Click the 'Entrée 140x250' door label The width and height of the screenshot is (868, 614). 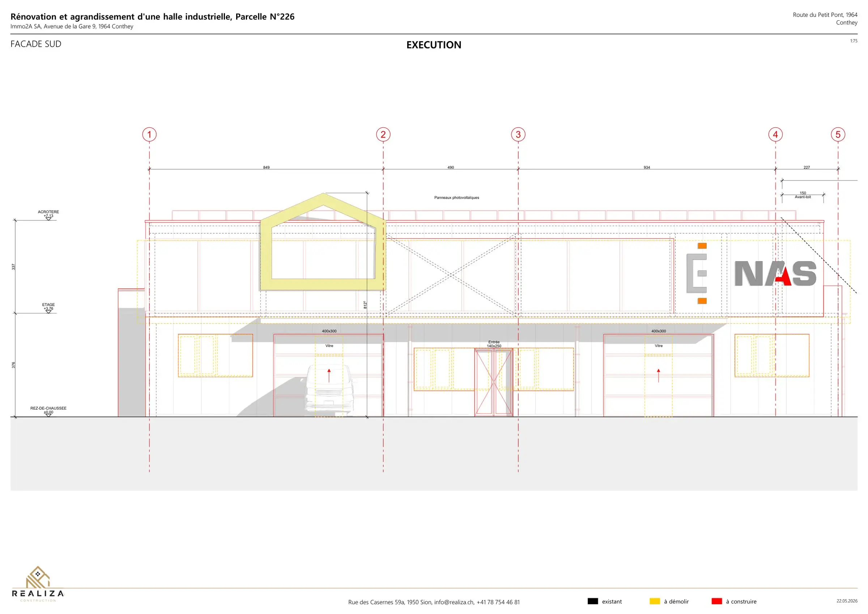tap(494, 344)
